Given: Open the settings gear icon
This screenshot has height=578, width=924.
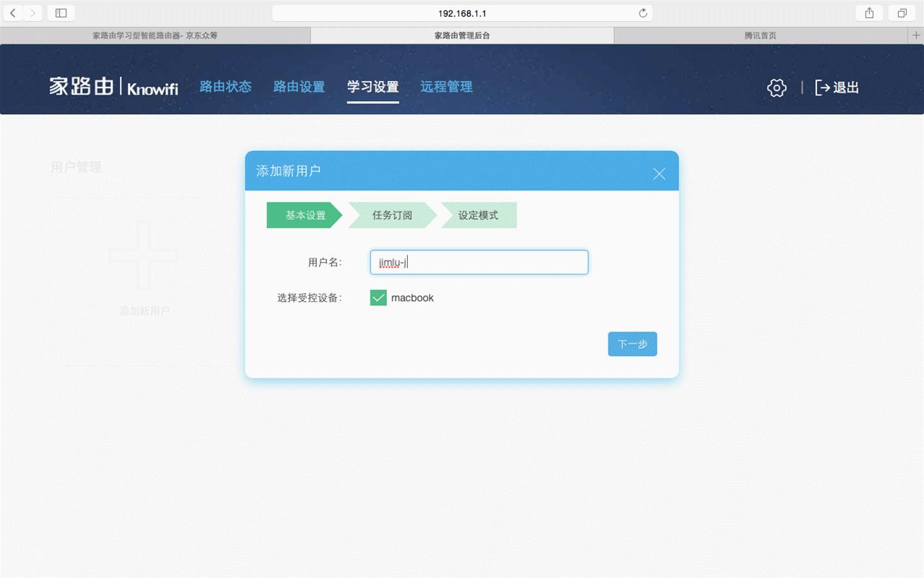Looking at the screenshot, I should [776, 87].
